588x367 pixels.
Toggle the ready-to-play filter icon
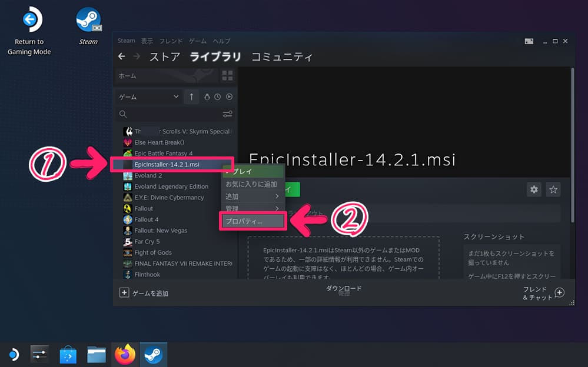point(229,97)
